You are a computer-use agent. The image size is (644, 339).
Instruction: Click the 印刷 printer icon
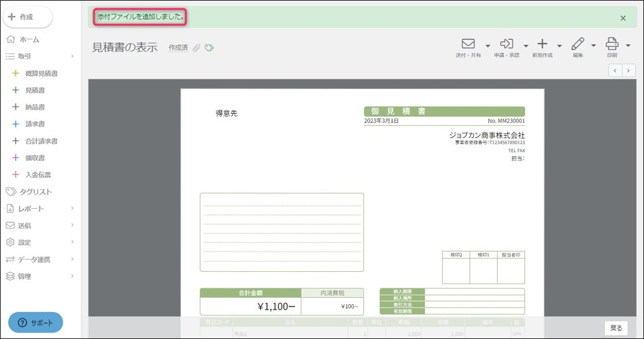pyautogui.click(x=612, y=44)
